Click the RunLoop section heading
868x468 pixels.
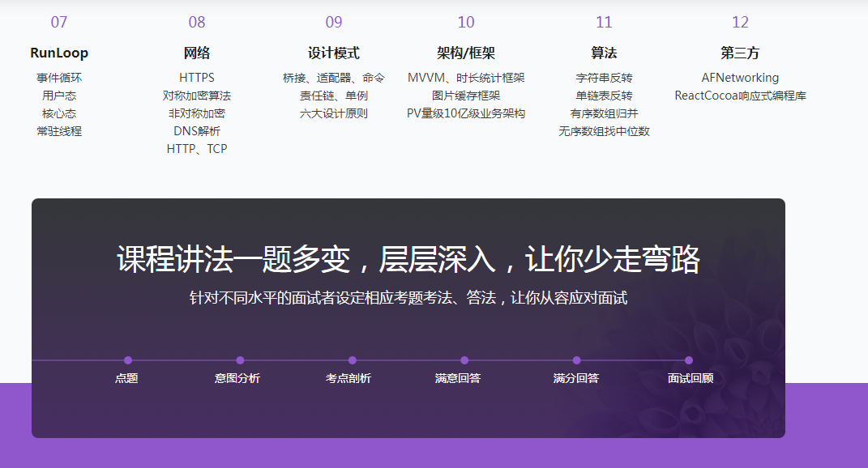[x=59, y=53]
